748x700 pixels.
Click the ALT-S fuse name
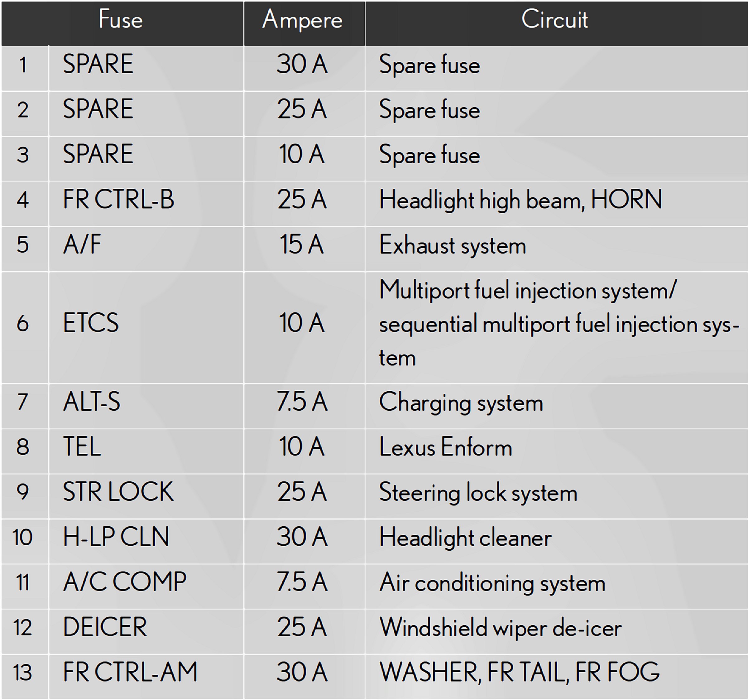92,402
